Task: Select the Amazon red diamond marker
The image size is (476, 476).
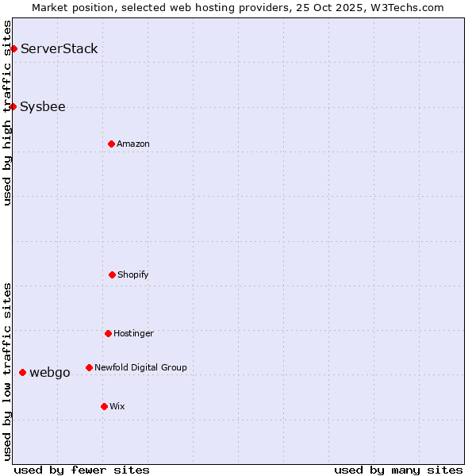Action: point(111,144)
